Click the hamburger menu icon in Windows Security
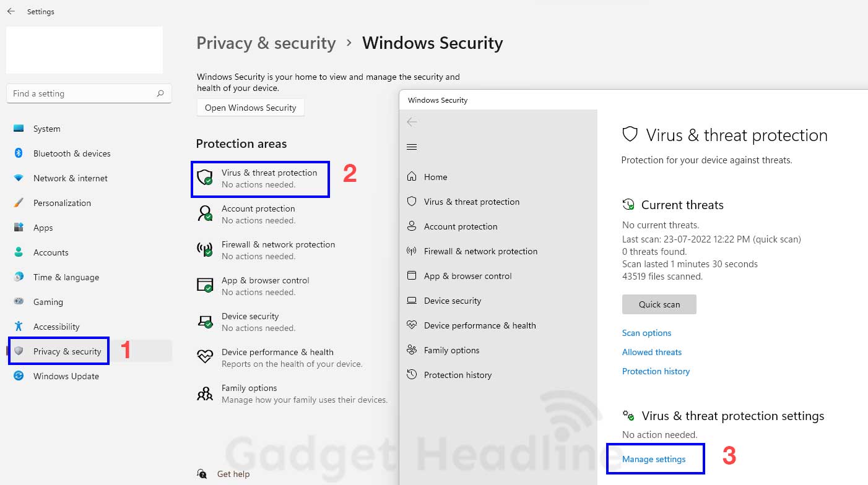 pyautogui.click(x=412, y=147)
